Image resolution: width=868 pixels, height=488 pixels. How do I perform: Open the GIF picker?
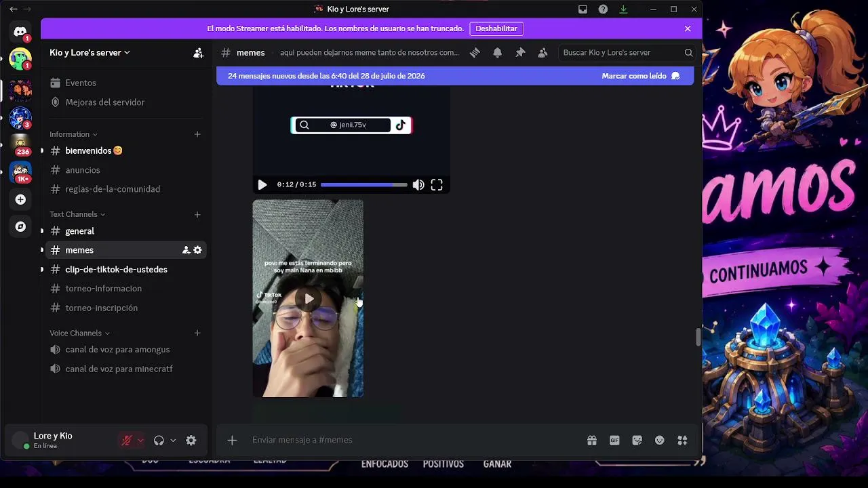coord(614,441)
